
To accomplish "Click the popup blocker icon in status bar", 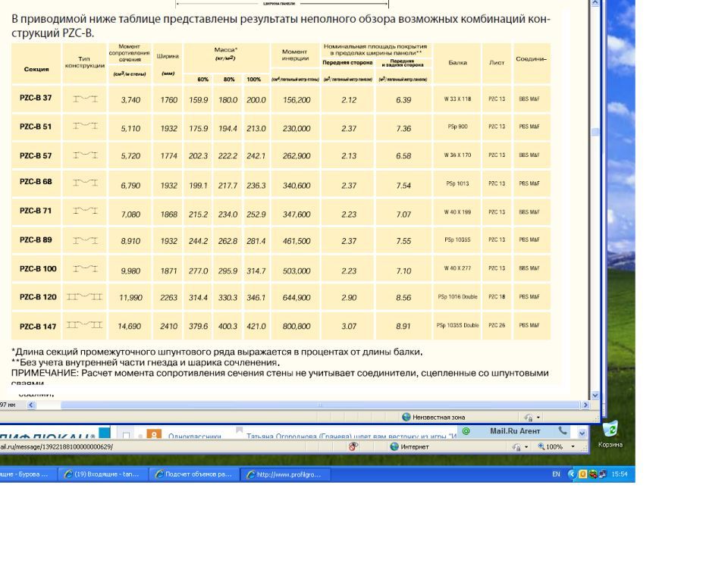I will (x=353, y=446).
